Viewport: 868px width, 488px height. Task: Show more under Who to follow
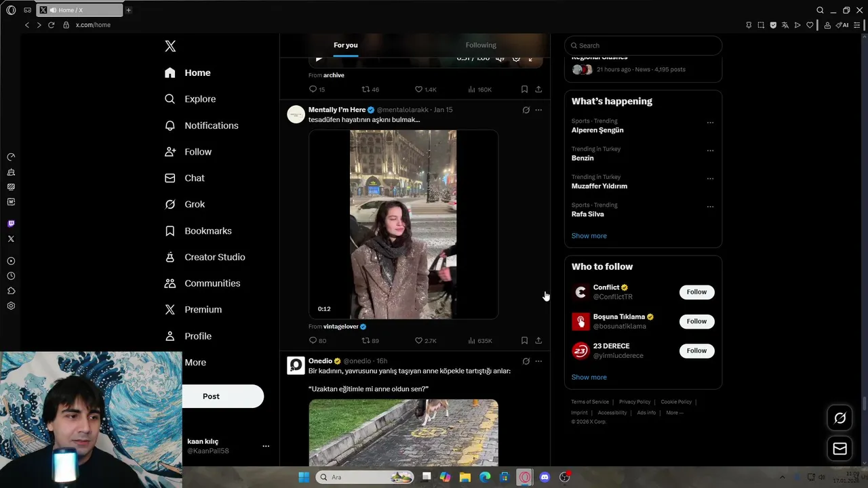[589, 377]
